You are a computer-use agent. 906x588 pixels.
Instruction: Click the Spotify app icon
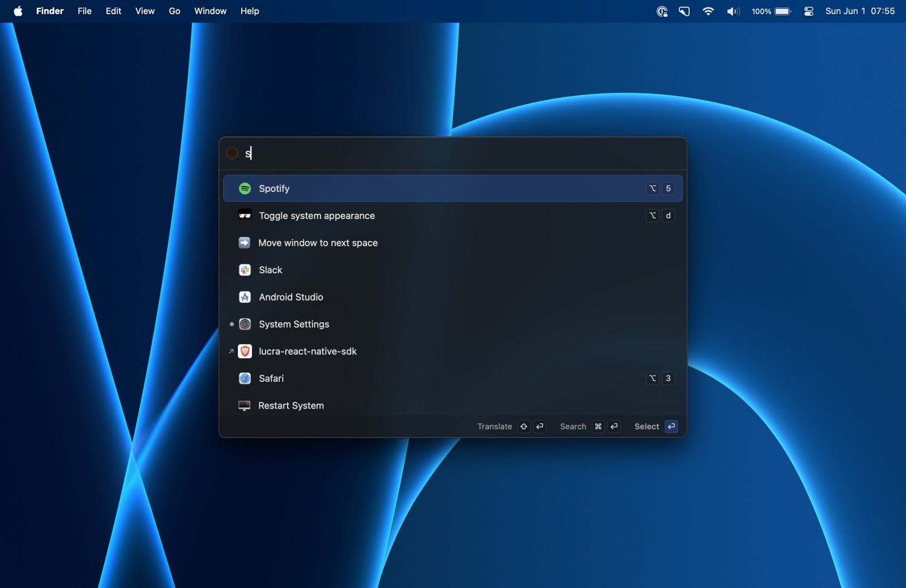click(x=245, y=188)
